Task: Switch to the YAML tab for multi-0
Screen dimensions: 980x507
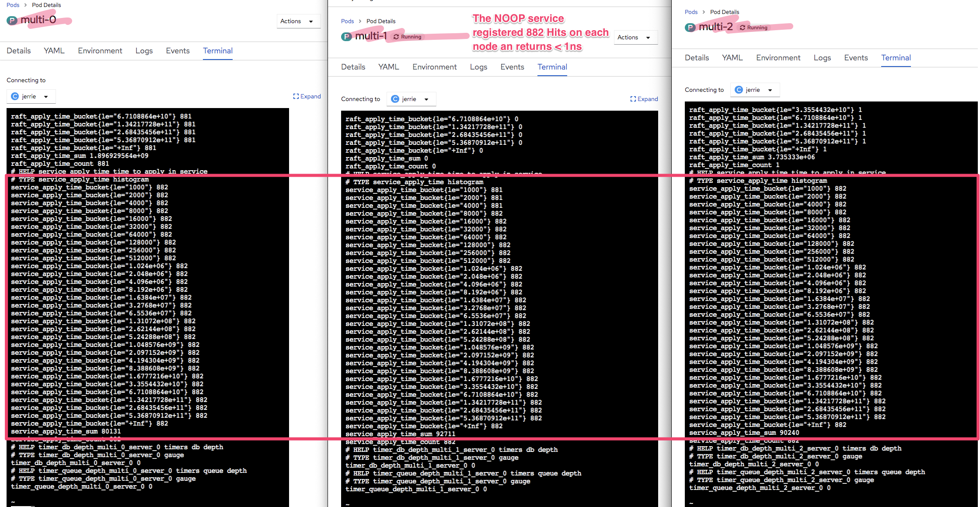Action: (x=54, y=51)
